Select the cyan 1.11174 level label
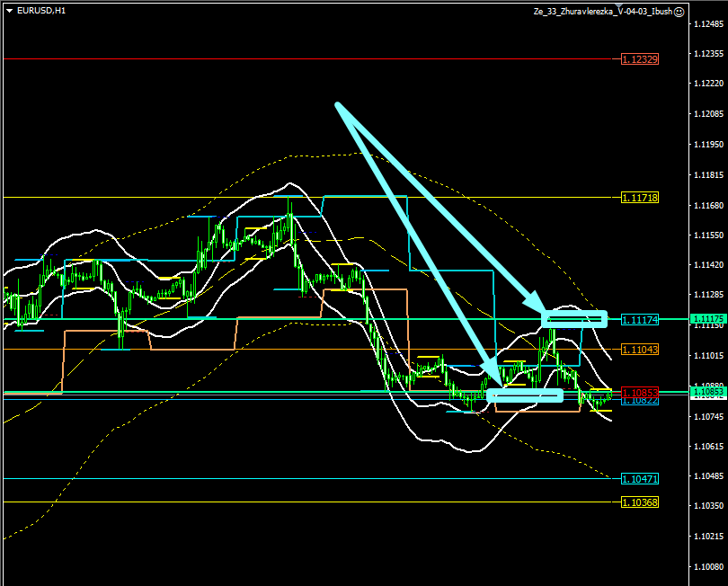Viewport: 728px width, 586px height. tap(640, 320)
